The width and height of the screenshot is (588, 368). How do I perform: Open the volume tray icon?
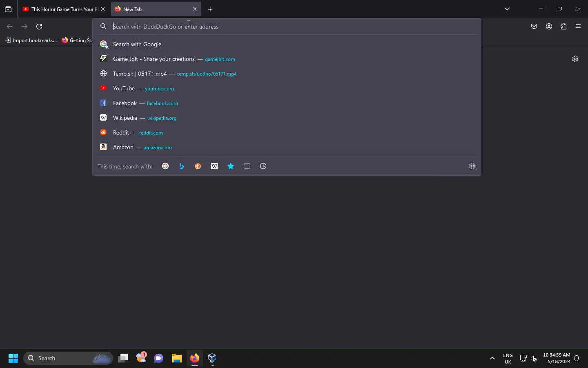[535, 359]
